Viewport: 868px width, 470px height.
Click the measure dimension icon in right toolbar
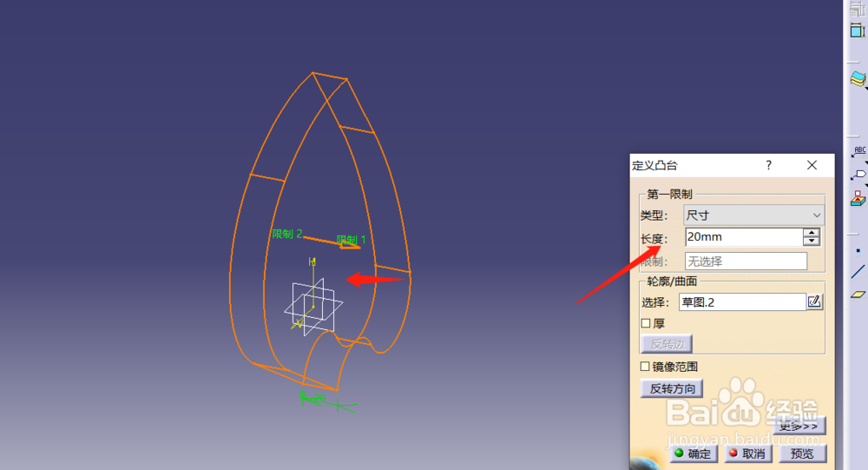point(858,30)
